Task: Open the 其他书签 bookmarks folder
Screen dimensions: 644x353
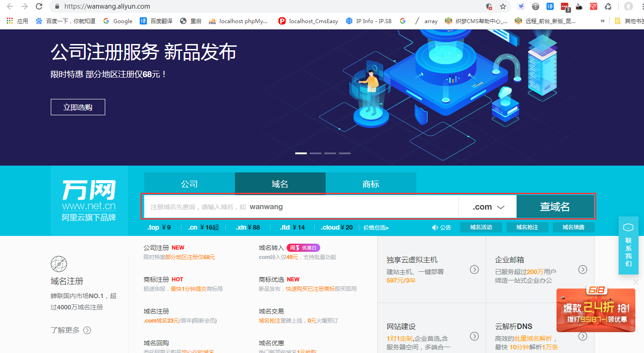Action: click(x=629, y=21)
